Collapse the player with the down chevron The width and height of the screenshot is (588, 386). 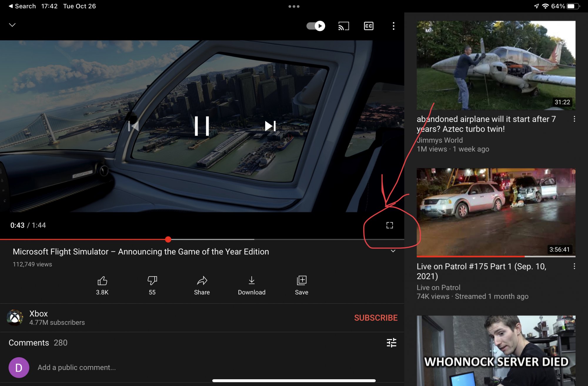(x=12, y=25)
